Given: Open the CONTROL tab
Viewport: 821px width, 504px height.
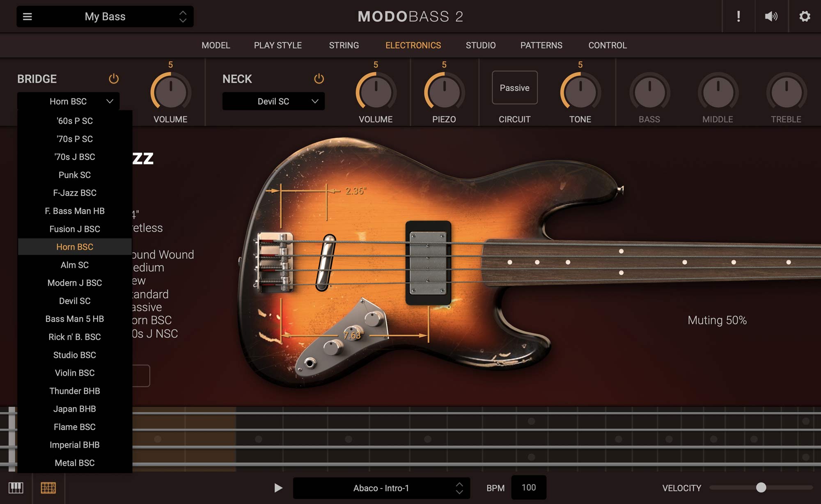Looking at the screenshot, I should pyautogui.click(x=608, y=45).
